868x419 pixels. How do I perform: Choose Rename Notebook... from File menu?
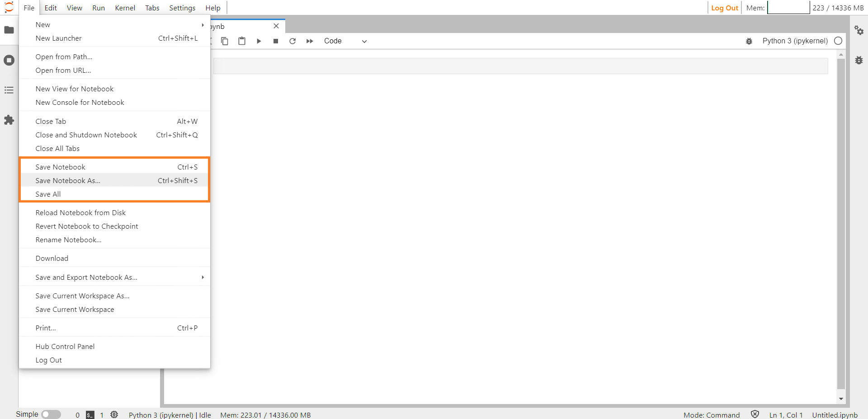[x=69, y=240]
